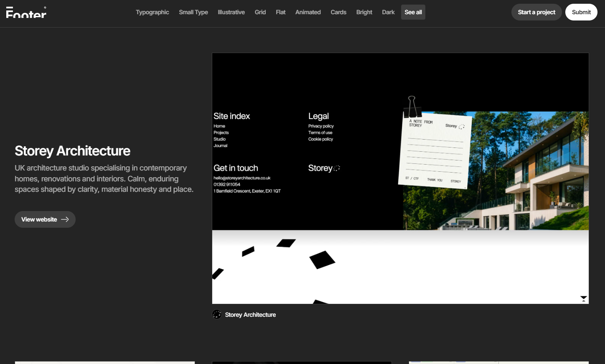The height and width of the screenshot is (364, 605).
Task: Click Home in the Site index list
Action: (x=219, y=126)
